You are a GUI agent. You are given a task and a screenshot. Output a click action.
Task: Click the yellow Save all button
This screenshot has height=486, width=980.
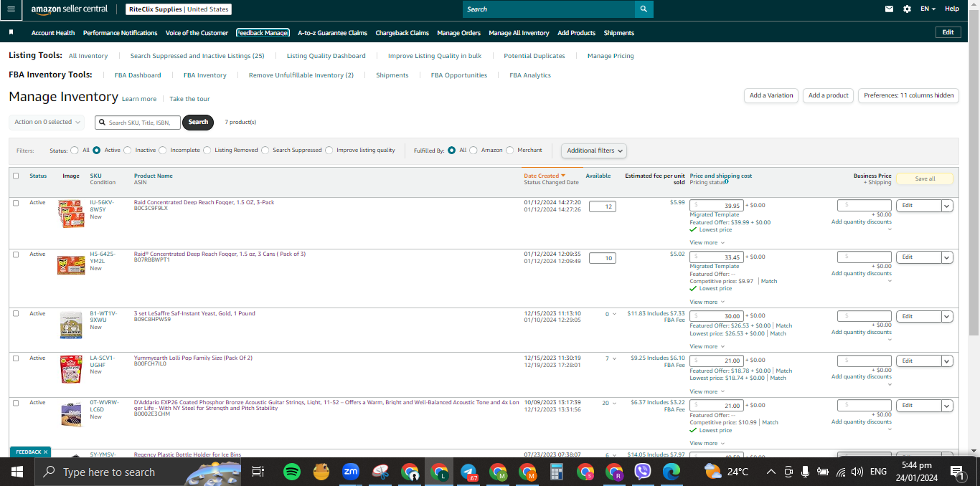tap(925, 178)
